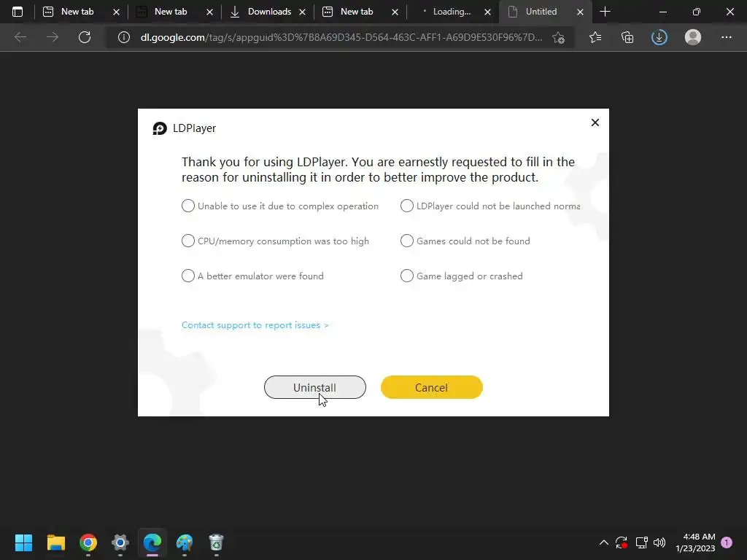Close the Untitled tab
This screenshot has width=747, height=560.
[x=580, y=12]
